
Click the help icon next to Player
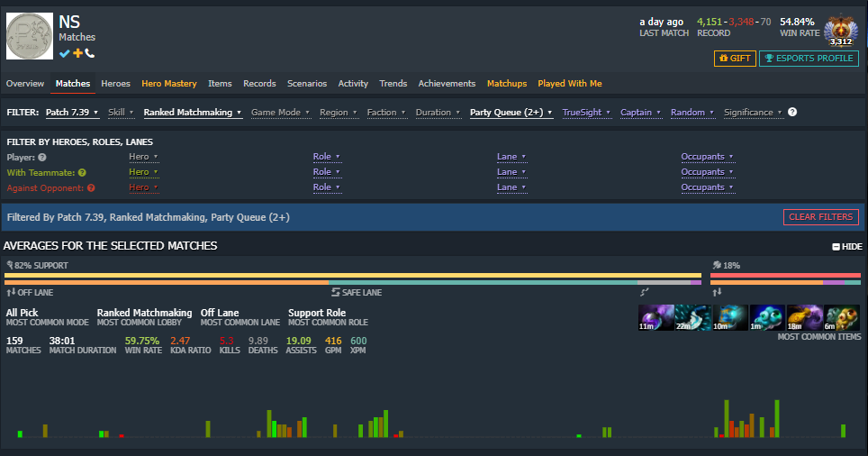point(42,158)
